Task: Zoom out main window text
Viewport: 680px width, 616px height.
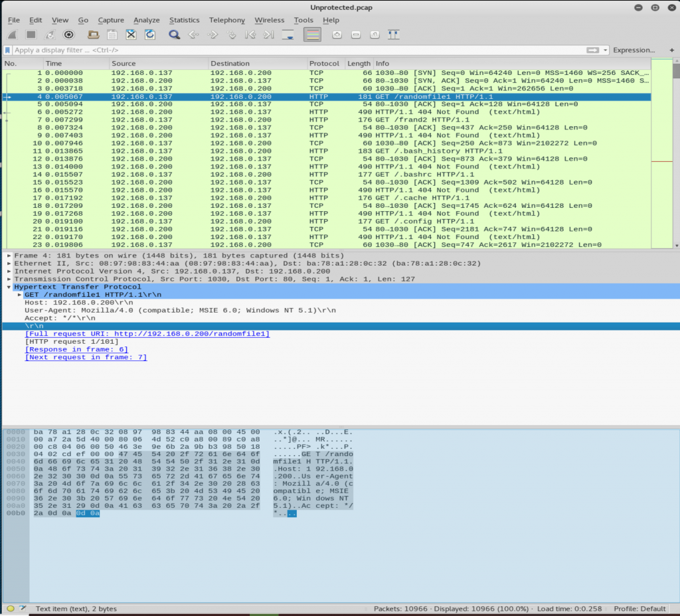Action: [x=356, y=35]
